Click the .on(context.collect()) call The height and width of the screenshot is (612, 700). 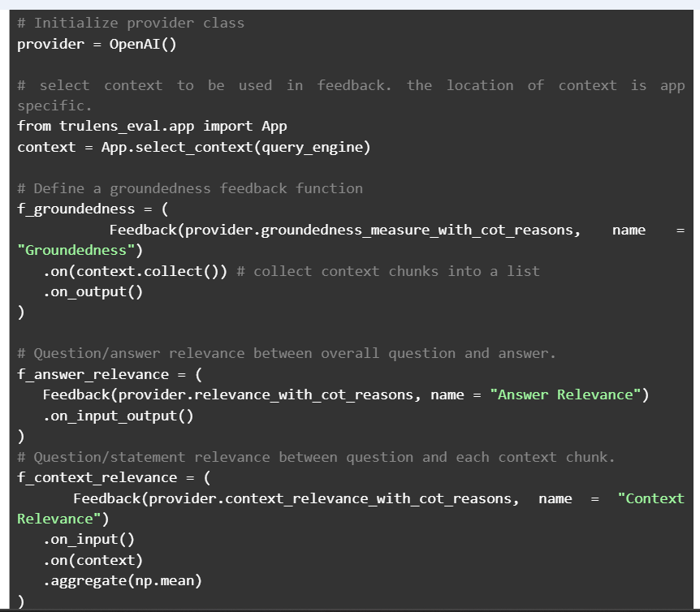135,271
